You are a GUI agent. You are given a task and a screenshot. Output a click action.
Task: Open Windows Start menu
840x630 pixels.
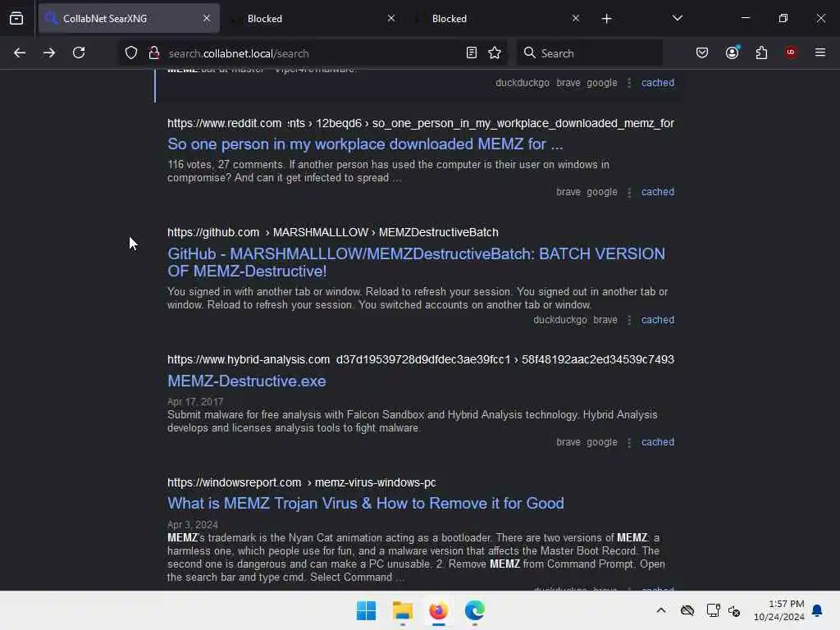tap(367, 610)
